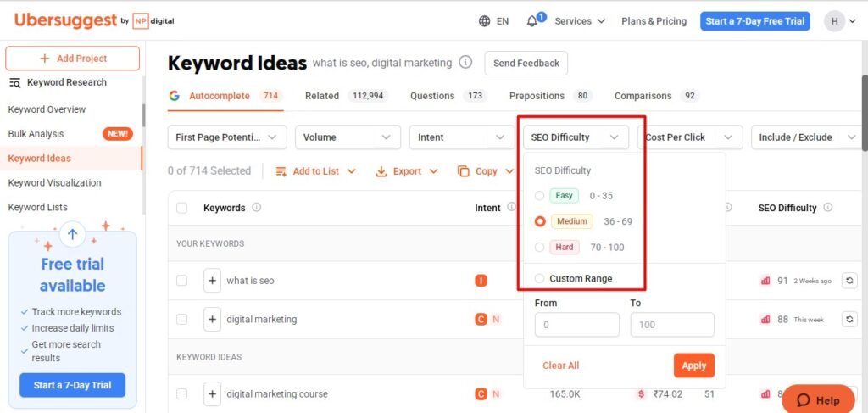Click plus icon for digital marketing

click(212, 319)
